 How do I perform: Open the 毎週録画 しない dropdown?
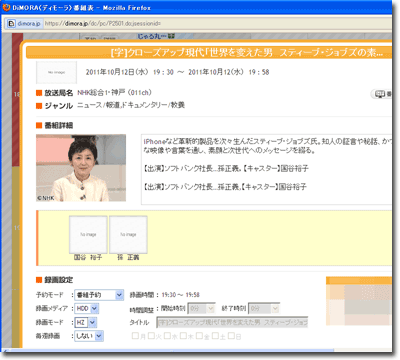click(89, 336)
